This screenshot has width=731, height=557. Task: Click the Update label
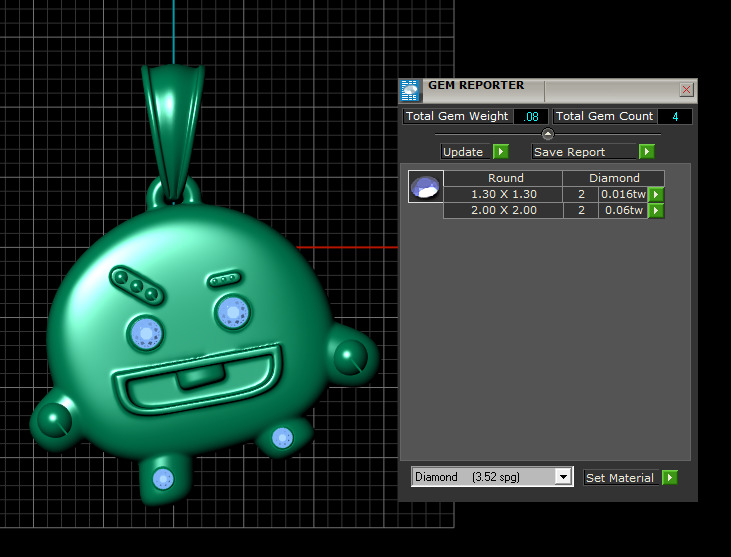[x=465, y=151]
